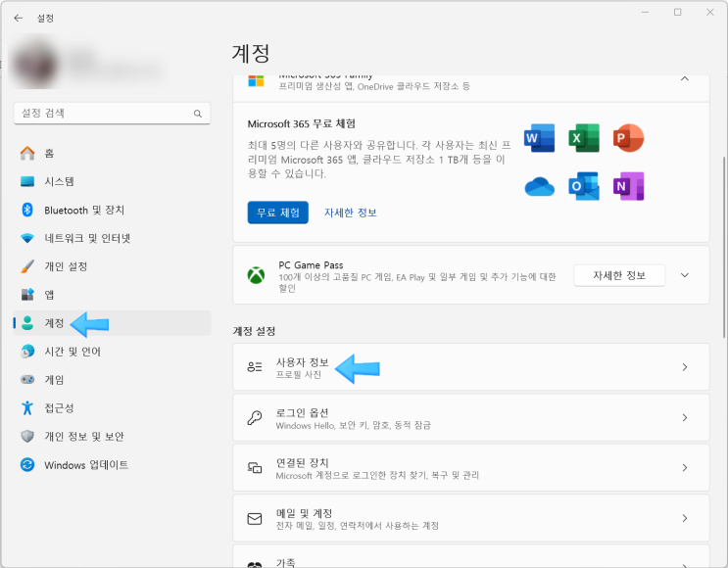Open 사용자 정보 via its chevron
Image resolution: width=728 pixels, height=568 pixels.
684,367
